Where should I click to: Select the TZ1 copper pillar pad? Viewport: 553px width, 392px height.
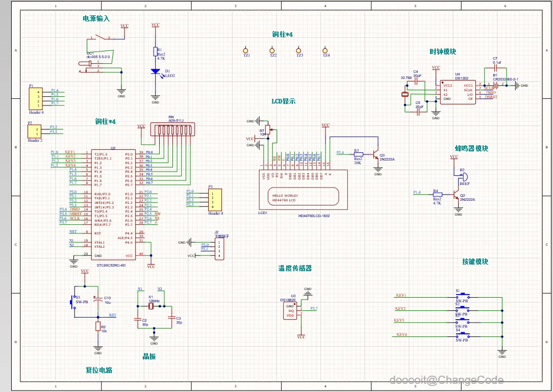pyautogui.click(x=246, y=50)
